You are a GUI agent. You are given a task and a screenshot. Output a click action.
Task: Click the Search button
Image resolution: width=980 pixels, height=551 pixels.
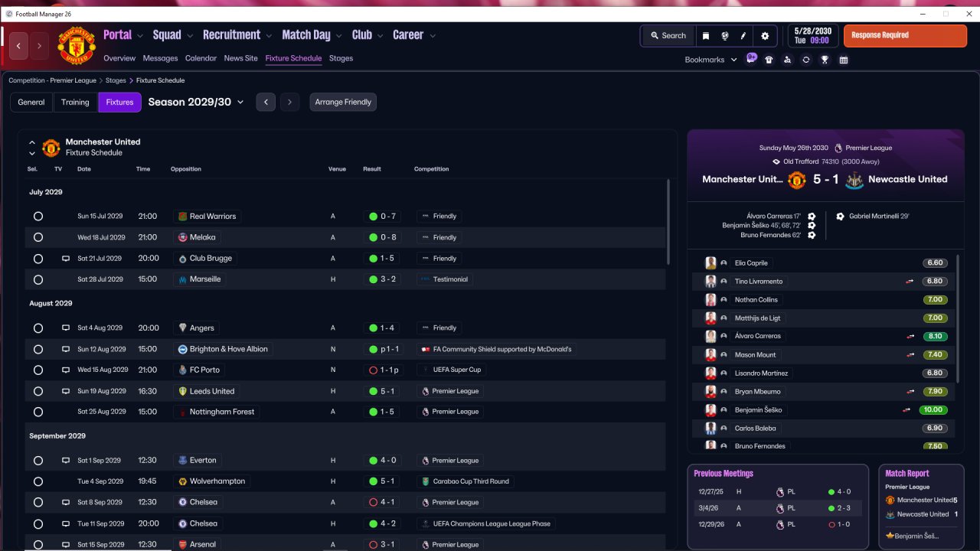(668, 36)
